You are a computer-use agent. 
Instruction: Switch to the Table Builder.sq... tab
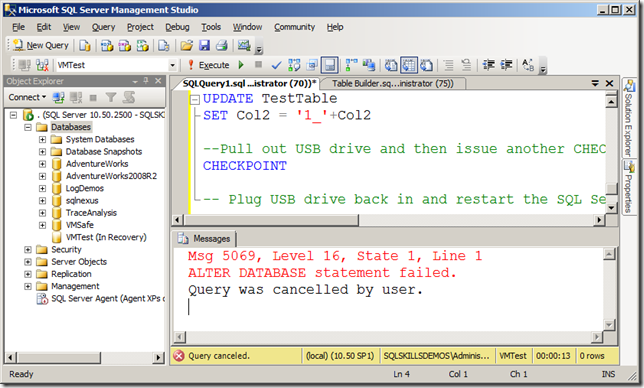(392, 83)
